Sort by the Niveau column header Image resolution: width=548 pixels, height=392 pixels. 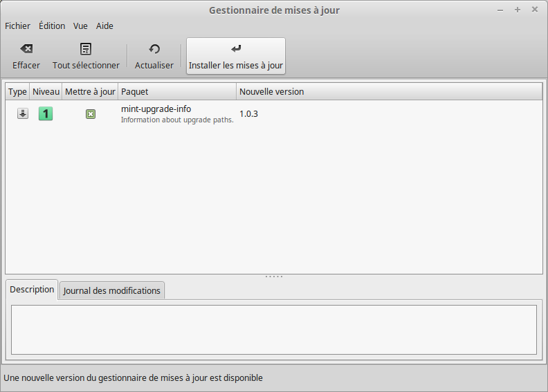point(46,92)
